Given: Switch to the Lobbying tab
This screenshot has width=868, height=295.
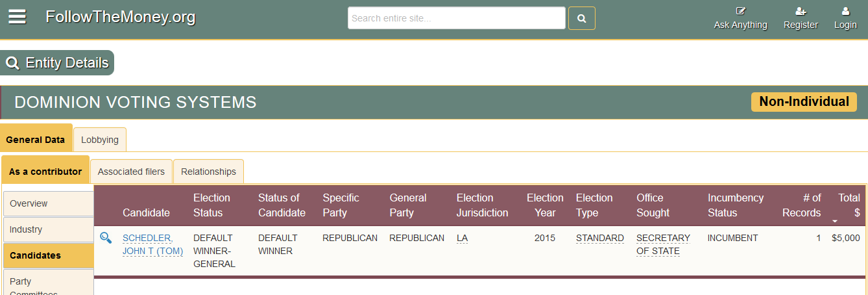Looking at the screenshot, I should click(100, 140).
